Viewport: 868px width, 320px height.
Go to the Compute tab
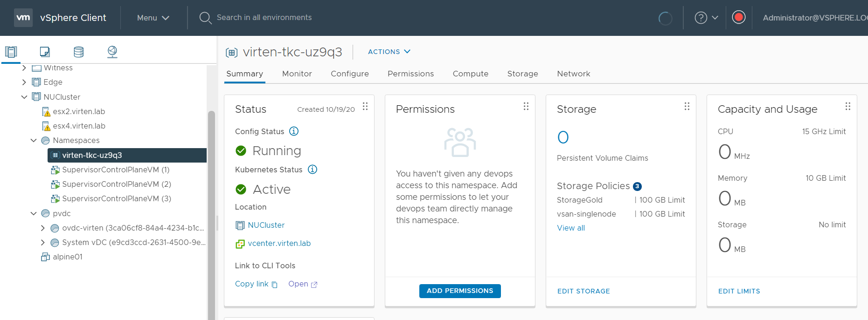tap(471, 74)
